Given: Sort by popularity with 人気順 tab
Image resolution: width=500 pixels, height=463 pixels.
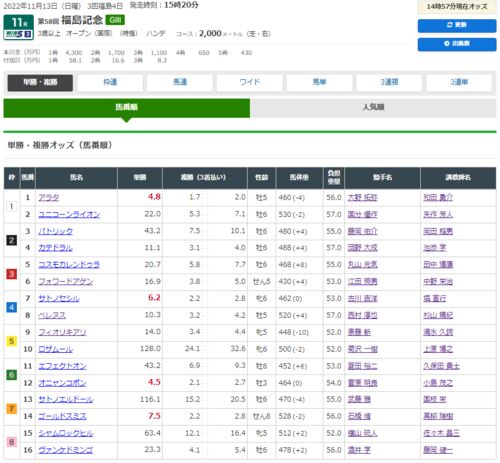Looking at the screenshot, I should click(373, 107).
